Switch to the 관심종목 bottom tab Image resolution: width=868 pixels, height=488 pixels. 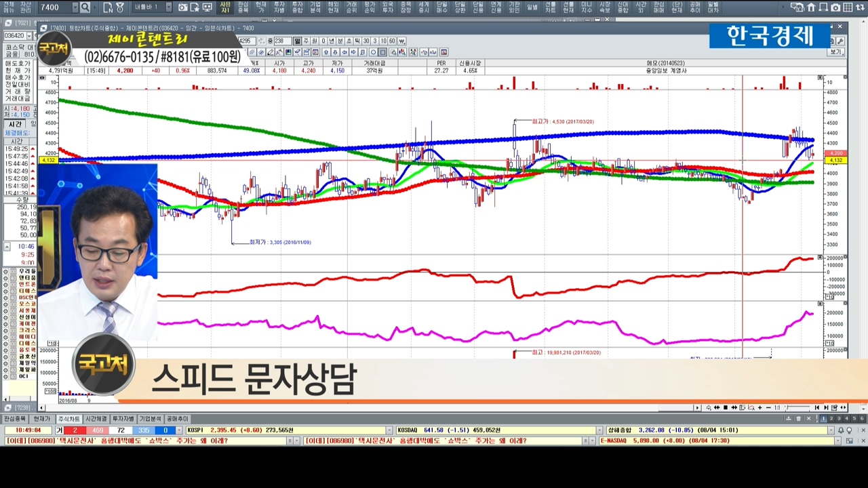14,419
